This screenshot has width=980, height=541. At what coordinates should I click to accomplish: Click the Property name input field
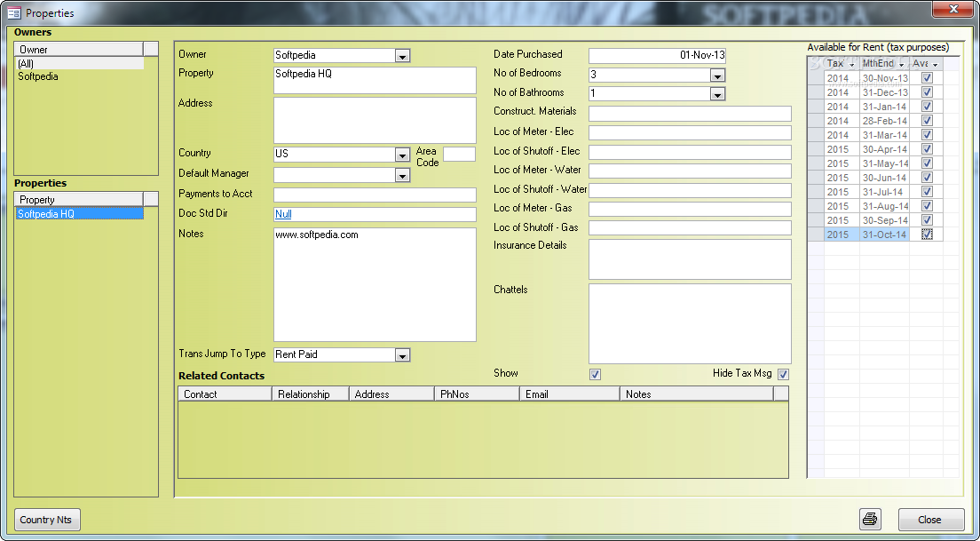pos(375,80)
